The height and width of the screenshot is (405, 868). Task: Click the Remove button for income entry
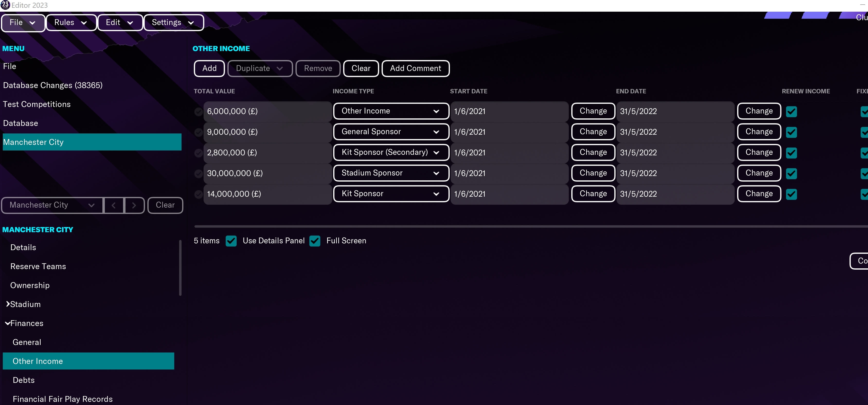[x=318, y=68]
